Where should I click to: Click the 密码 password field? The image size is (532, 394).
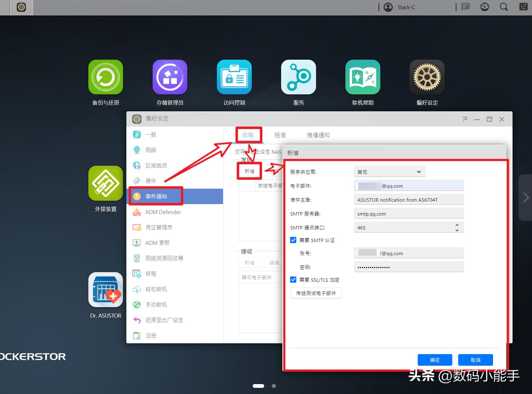coord(409,267)
